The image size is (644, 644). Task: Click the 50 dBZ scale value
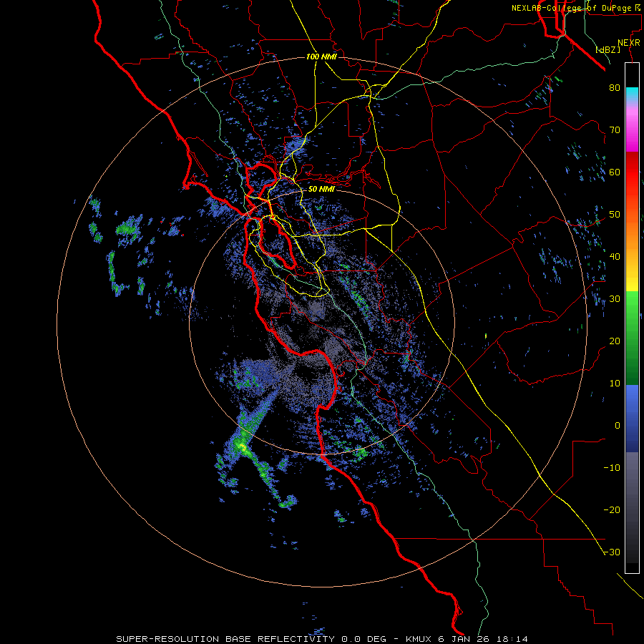(615, 215)
